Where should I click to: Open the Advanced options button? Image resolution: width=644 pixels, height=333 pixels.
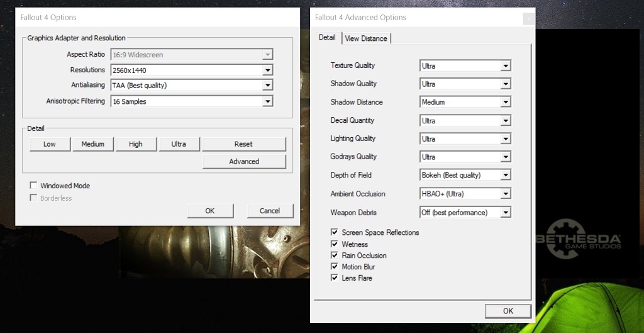pyautogui.click(x=244, y=162)
